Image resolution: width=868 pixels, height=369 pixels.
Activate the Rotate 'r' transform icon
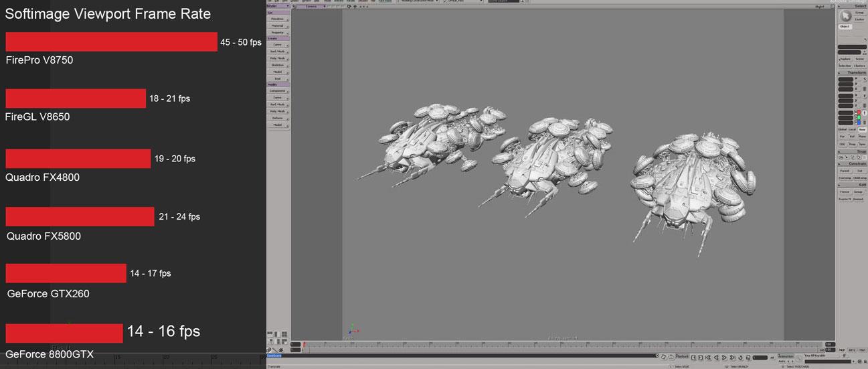(865, 96)
